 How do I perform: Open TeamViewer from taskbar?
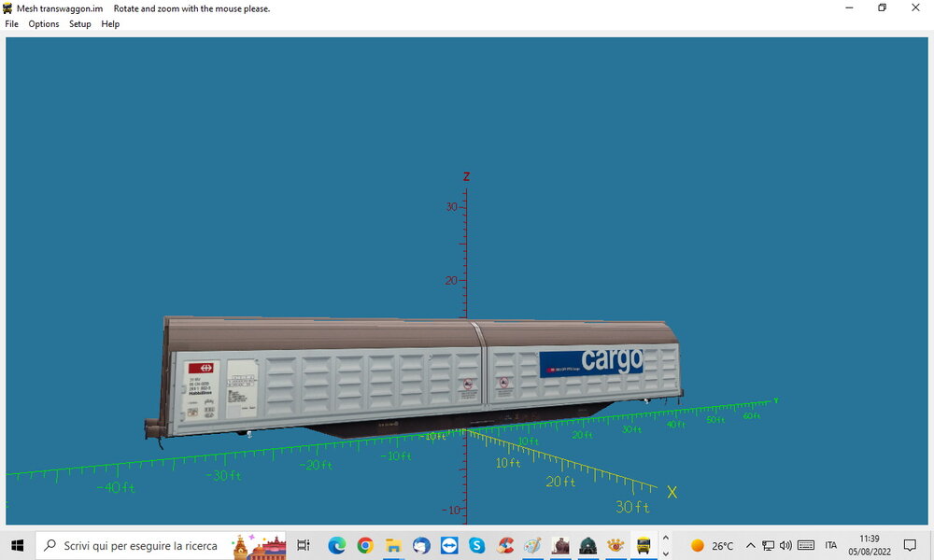pyautogui.click(x=449, y=545)
